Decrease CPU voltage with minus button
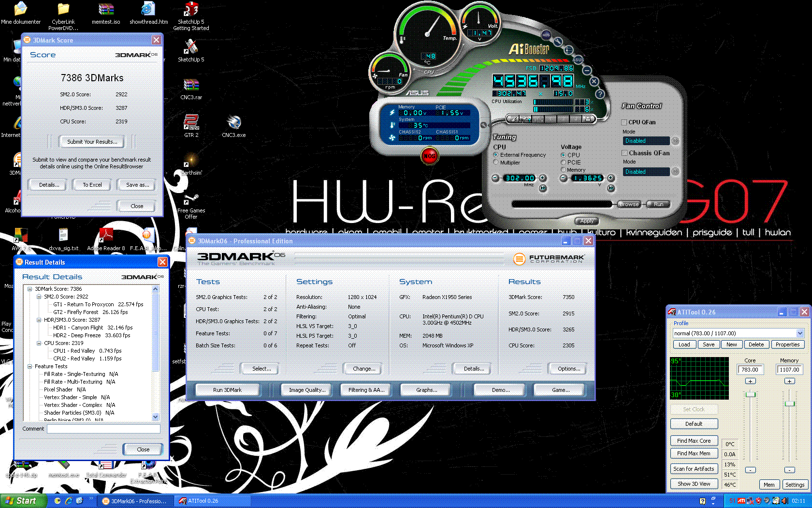 pyautogui.click(x=563, y=178)
